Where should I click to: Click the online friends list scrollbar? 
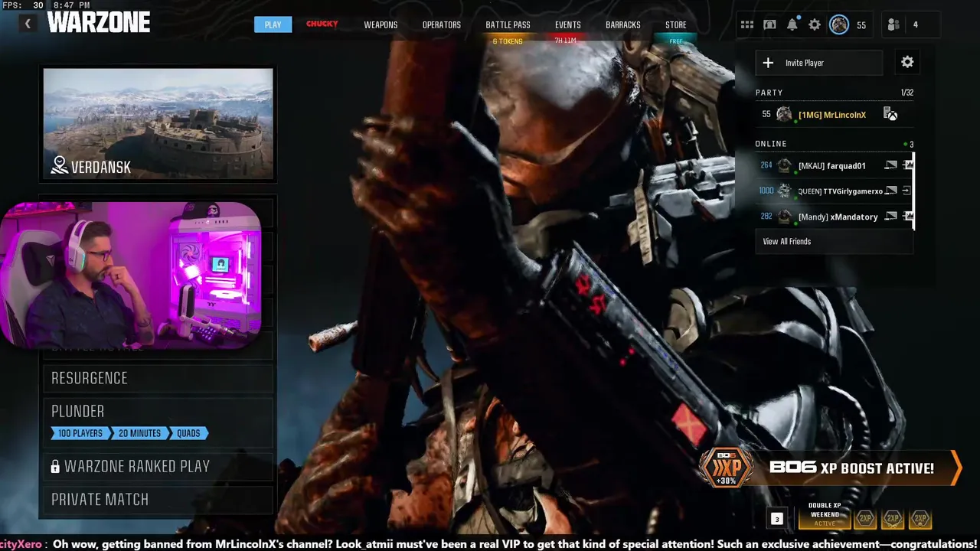click(x=913, y=191)
